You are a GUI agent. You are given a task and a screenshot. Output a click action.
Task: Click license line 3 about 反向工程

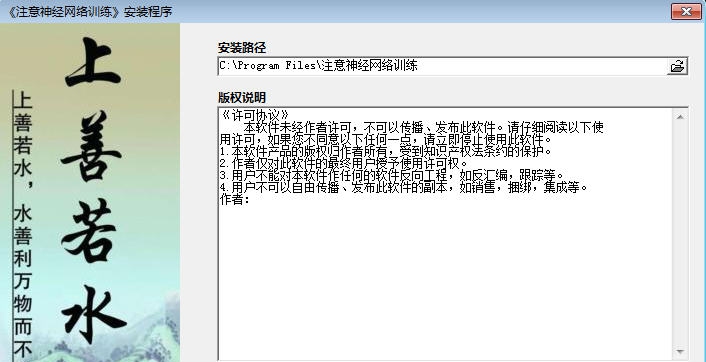pos(392,175)
